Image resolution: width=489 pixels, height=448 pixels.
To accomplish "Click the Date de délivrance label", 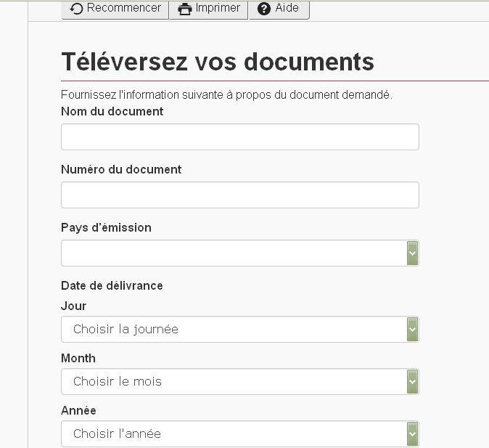I will coord(112,285).
